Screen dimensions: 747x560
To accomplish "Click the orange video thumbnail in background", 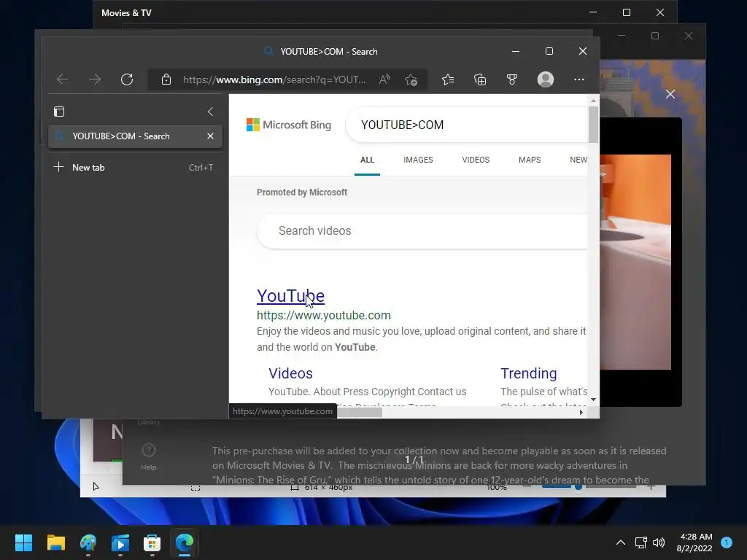I will click(635, 262).
